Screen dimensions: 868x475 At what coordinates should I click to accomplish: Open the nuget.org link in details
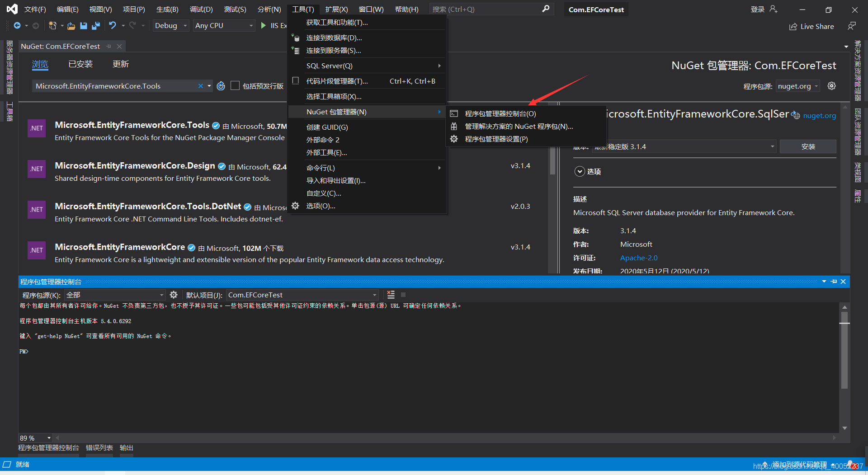819,116
